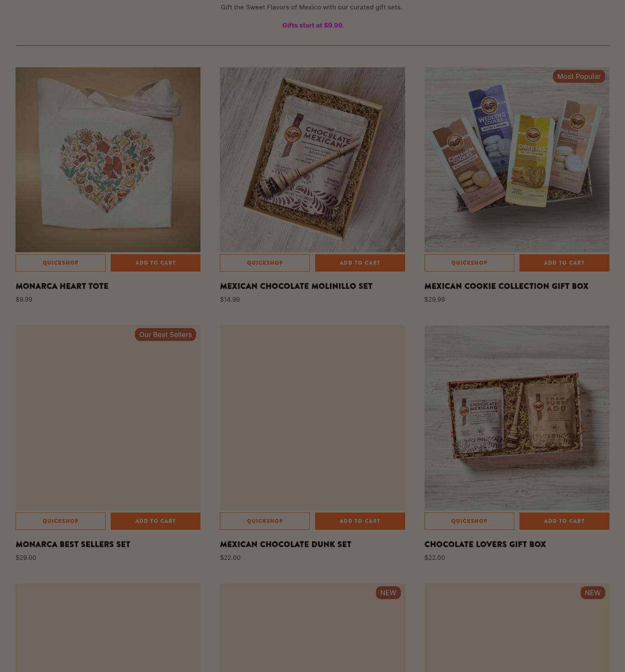The height and width of the screenshot is (672, 625).
Task: Open Quickshop for Chocolate Lovers Gift Box
Action: tap(469, 521)
